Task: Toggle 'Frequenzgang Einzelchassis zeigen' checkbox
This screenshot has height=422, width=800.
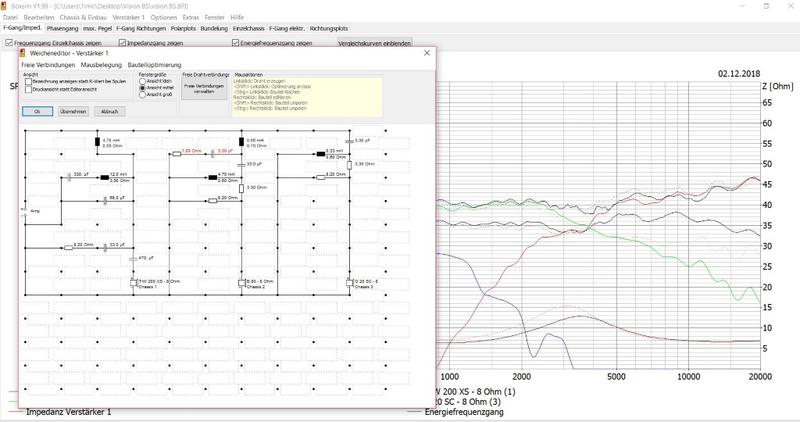Action: (9, 43)
